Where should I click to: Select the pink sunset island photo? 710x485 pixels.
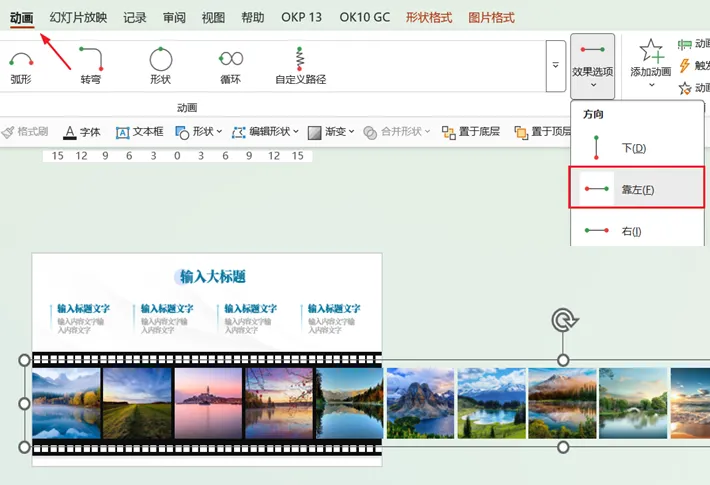(x=208, y=403)
